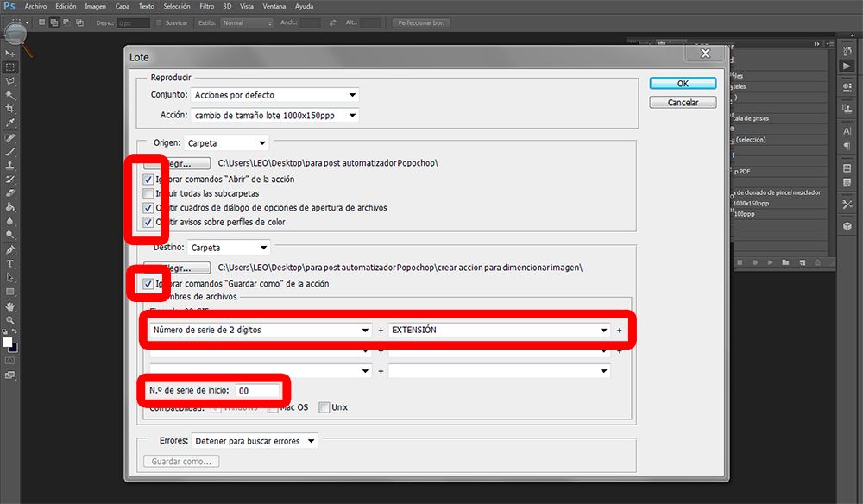Confirm the Lote dialog with OK

point(683,84)
